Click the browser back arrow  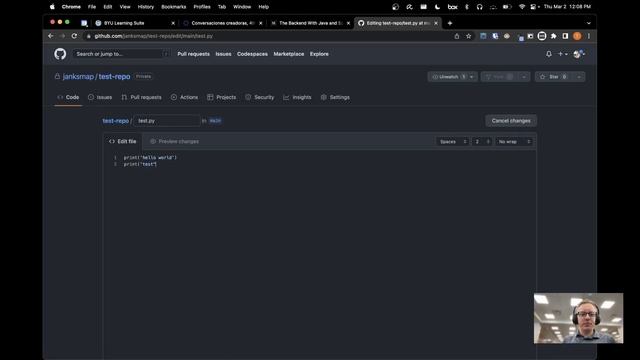pos(51,36)
